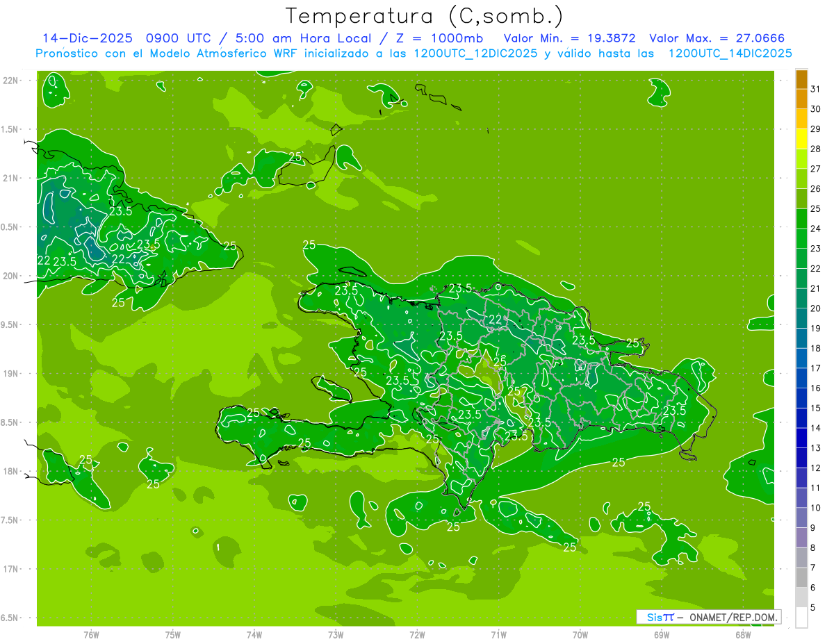Click the '75W' longitude axis label
Image resolution: width=834 pixels, height=644 pixels.
[x=173, y=634]
